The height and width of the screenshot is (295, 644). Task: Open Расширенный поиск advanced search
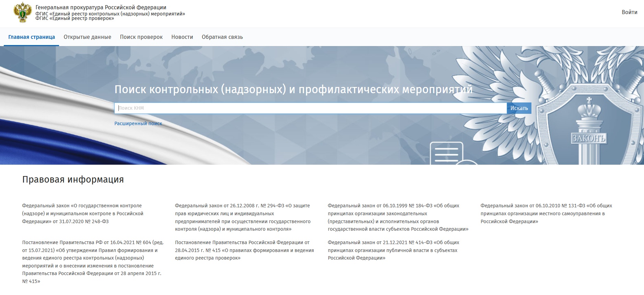(138, 123)
